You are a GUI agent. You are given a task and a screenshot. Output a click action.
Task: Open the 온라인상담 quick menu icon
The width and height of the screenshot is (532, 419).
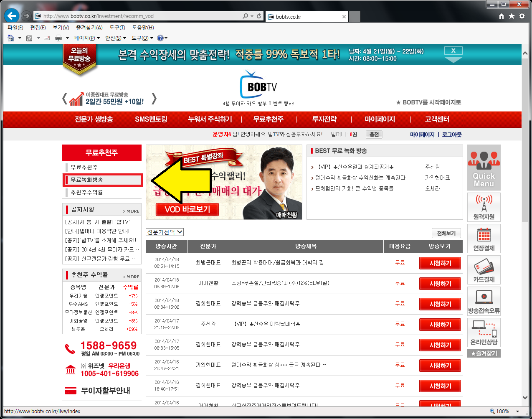click(x=484, y=332)
